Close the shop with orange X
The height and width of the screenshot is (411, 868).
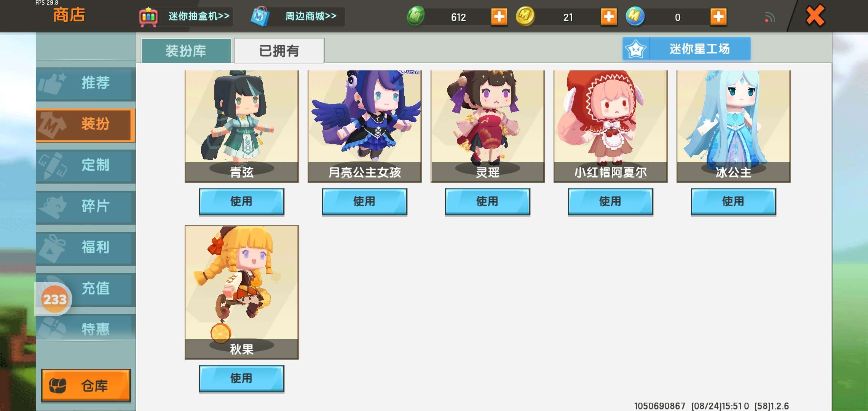815,16
